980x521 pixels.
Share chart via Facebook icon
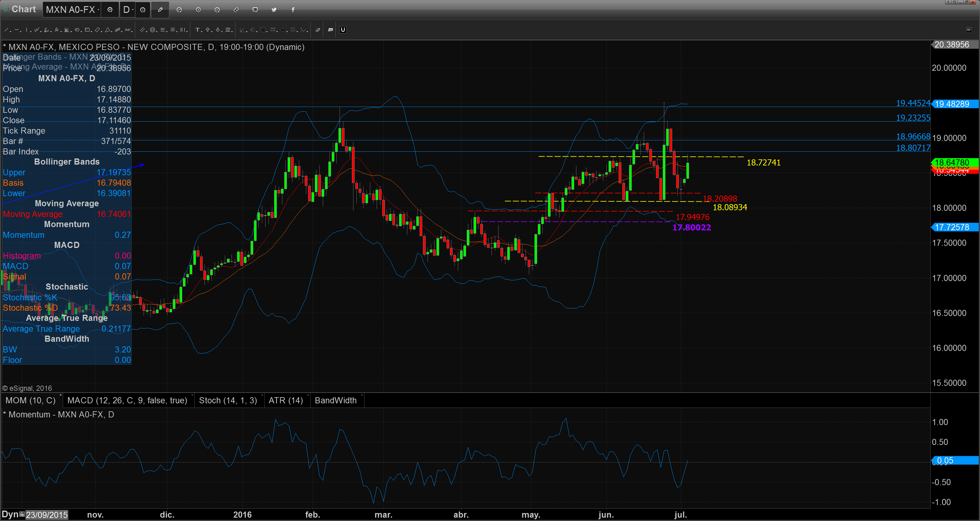[x=293, y=10]
